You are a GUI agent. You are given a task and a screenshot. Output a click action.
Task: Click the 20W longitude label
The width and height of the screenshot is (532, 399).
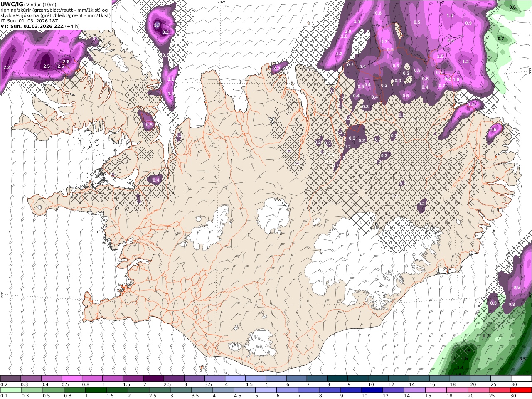[x=221, y=2]
